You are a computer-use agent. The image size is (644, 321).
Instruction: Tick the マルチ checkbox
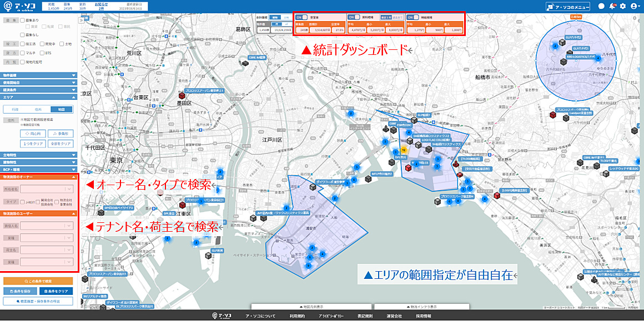click(x=23, y=53)
